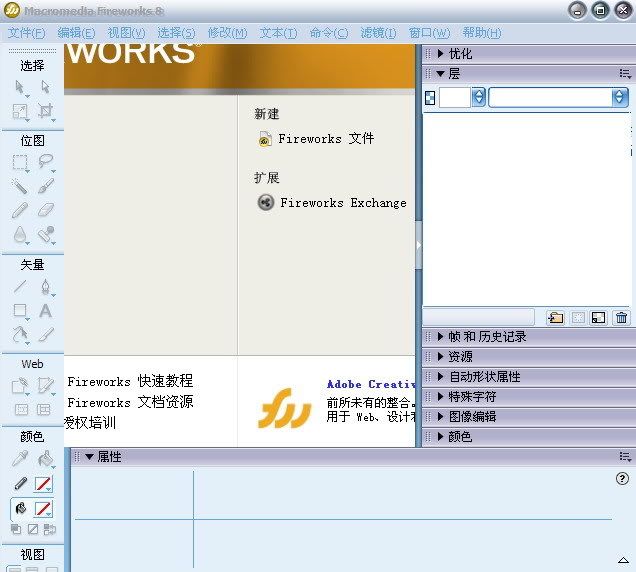Image resolution: width=636 pixels, height=572 pixels.
Task: Click the trash delete icon in Layers
Action: (621, 317)
